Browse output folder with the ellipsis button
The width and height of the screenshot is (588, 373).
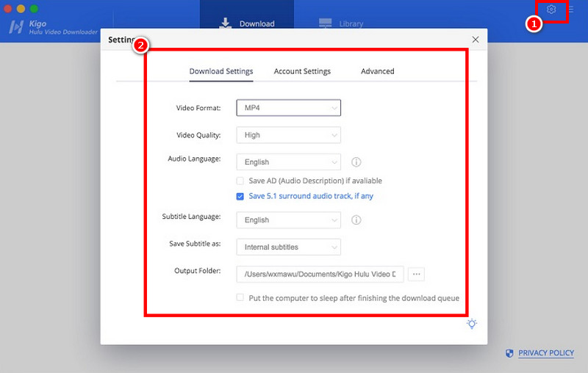(x=416, y=274)
